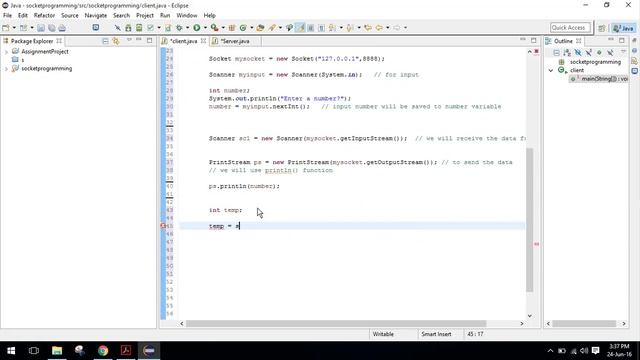640x360 pixels.
Task: Expand the socketprogramming project node
Action: click(6, 69)
